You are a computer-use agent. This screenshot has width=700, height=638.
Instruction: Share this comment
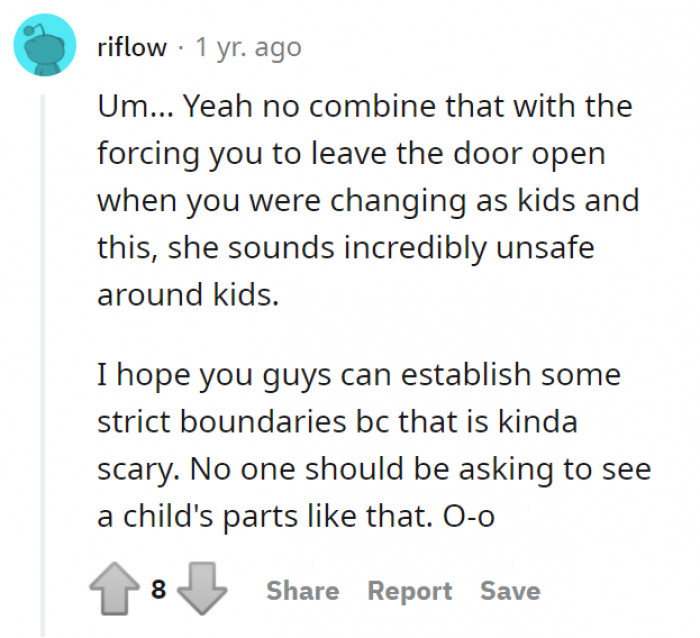pos(303,591)
